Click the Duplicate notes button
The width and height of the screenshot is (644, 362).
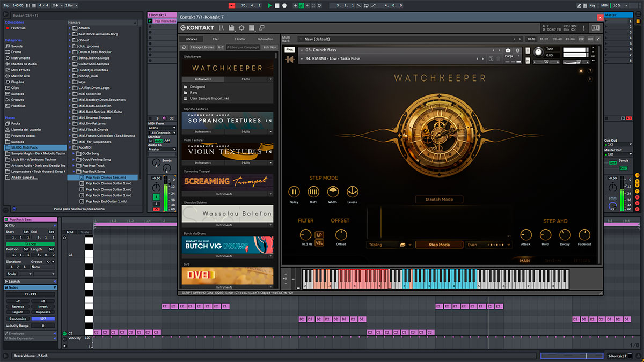43,312
